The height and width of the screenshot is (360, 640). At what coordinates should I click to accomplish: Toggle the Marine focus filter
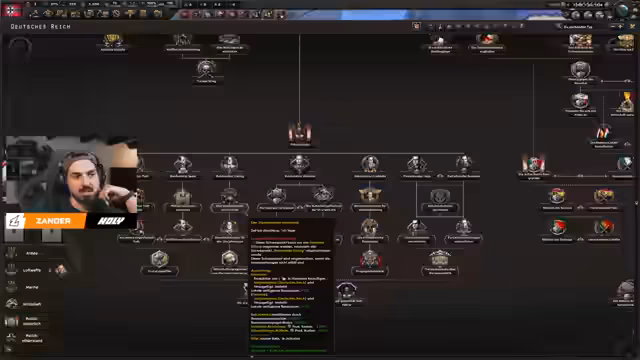coord(24,287)
